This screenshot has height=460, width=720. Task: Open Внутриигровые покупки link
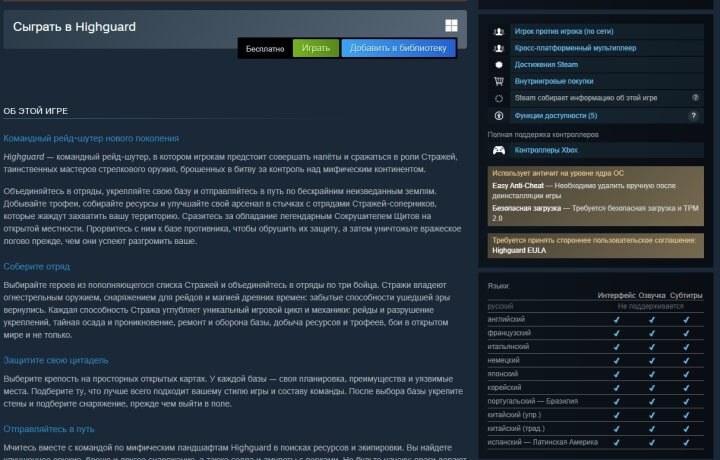(x=554, y=81)
